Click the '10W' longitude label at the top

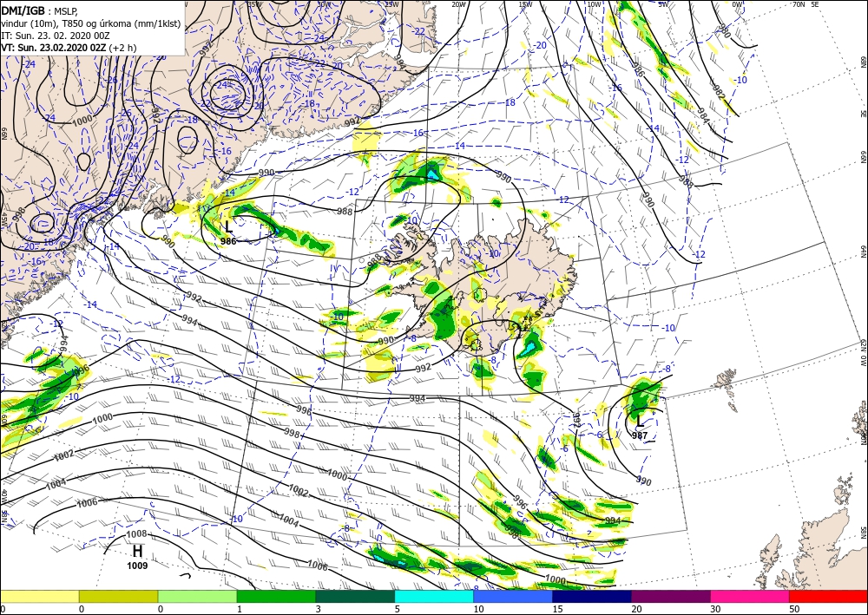[x=594, y=4]
